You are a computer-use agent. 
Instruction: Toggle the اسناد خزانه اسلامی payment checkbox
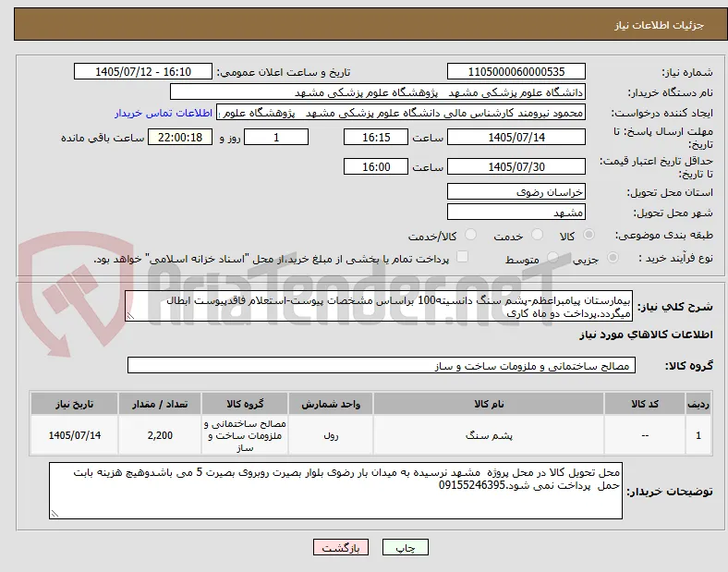pyautogui.click(x=462, y=257)
